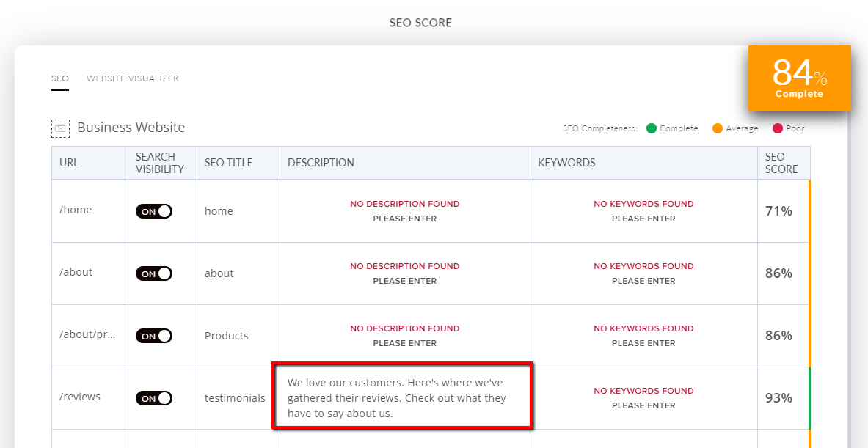Viewport: 868px width, 448px height.
Task: Click the Keywords column header
Action: point(643,164)
